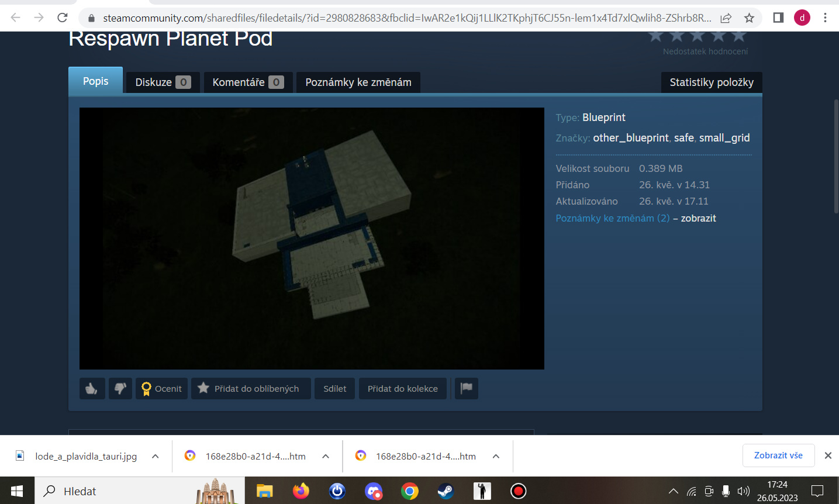The height and width of the screenshot is (504, 839).
Task: Open Firefox from the taskbar
Action: tap(301, 491)
